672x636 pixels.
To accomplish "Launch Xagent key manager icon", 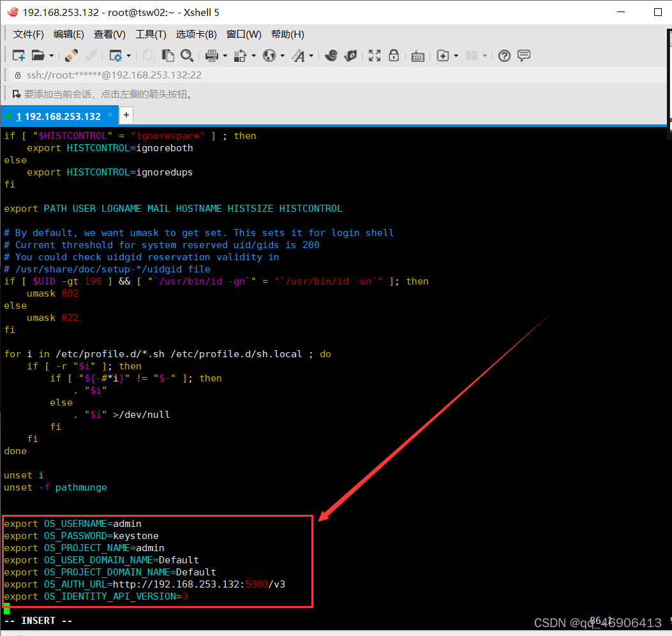I will point(350,55).
